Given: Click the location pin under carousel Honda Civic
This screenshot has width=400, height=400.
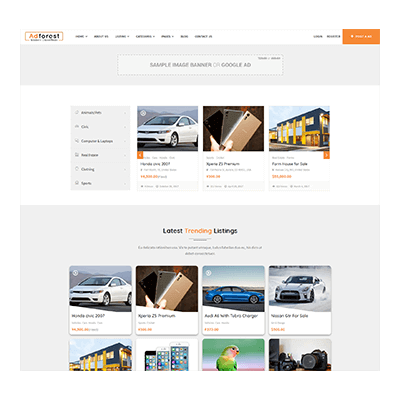Looking at the screenshot, I should point(141,170).
